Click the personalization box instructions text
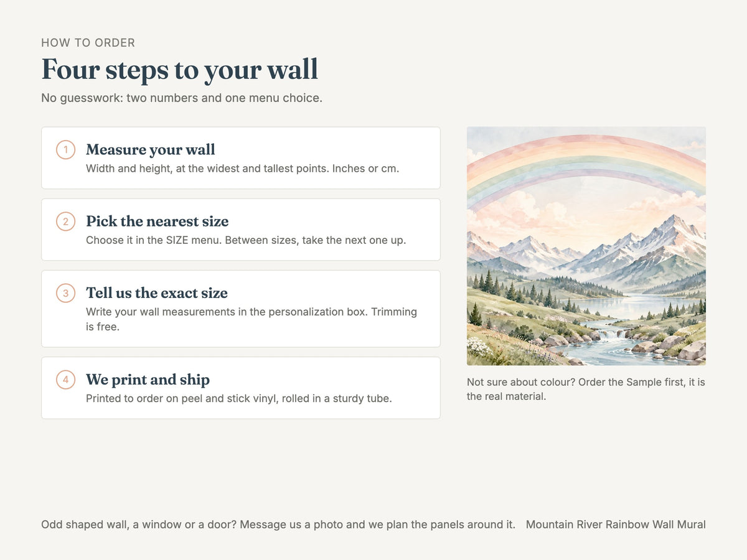 click(x=251, y=319)
